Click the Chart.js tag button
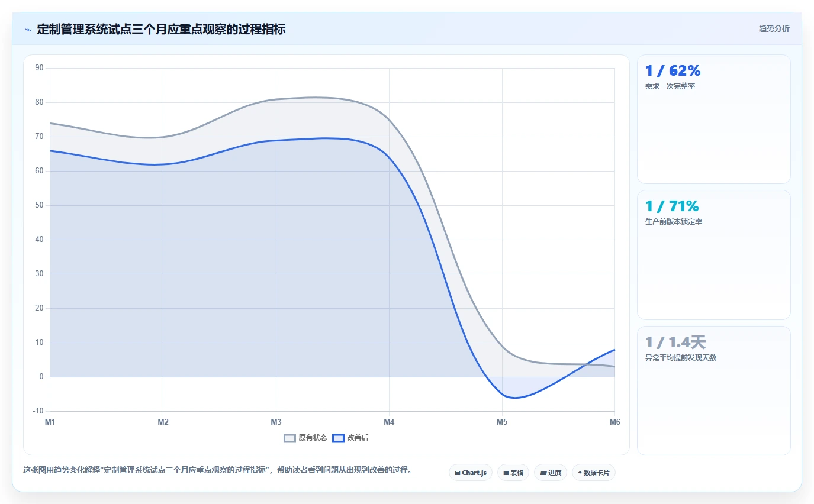Screen dimensions: 814x504 (471, 473)
